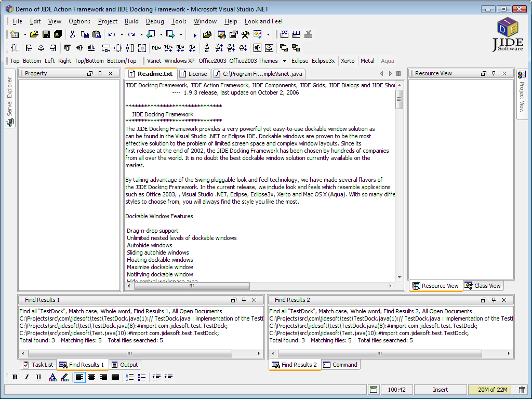Switch to the License document tab
Screen dimensions: 532x399
193,74
